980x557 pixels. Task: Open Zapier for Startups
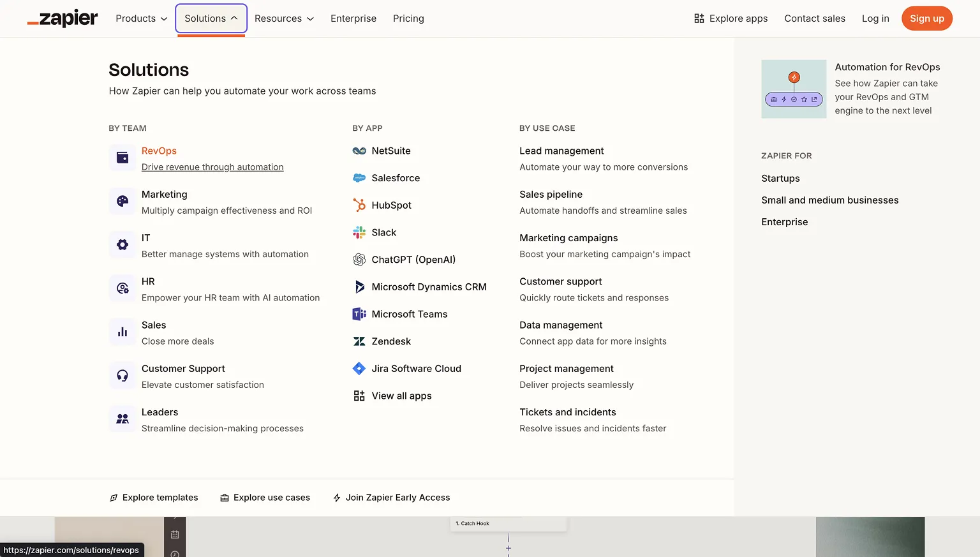(780, 179)
